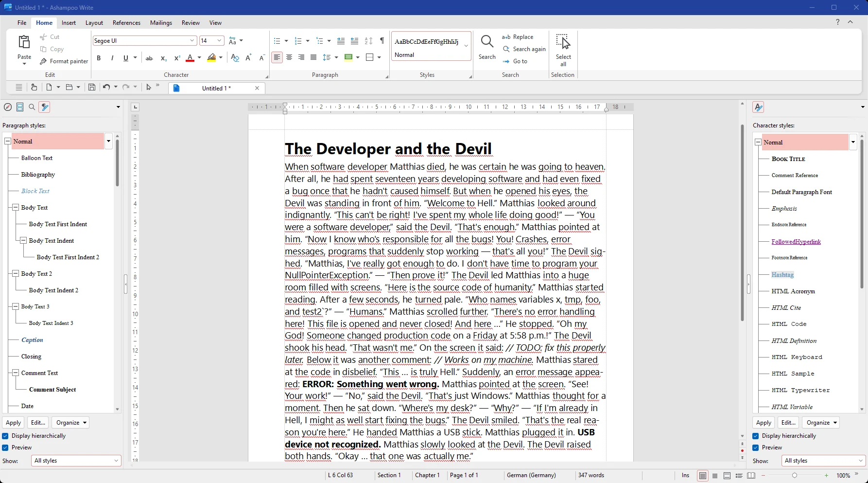Image resolution: width=868 pixels, height=483 pixels.
Task: Apply strikethrough to the text
Action: [x=149, y=58]
